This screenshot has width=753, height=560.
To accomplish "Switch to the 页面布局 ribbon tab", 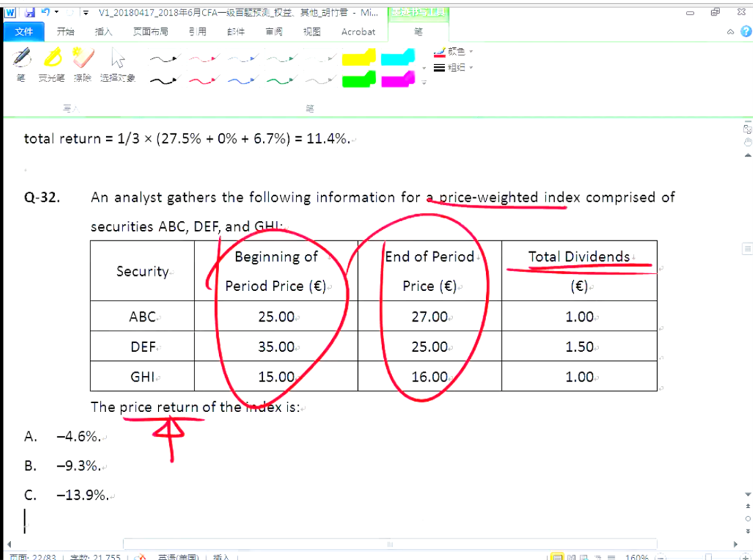I will pos(151,31).
